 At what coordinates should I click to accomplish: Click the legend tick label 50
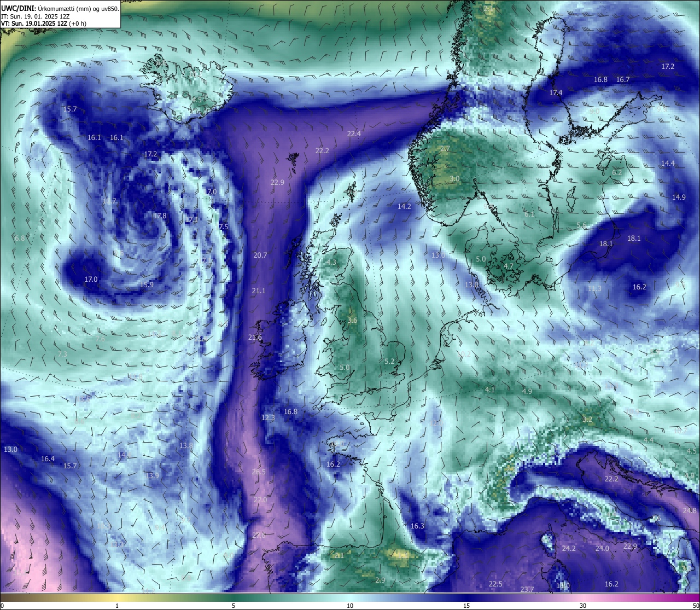(x=696, y=605)
